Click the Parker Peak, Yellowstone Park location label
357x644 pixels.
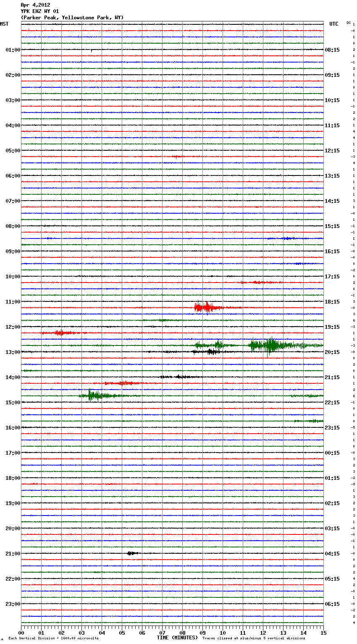tap(72, 18)
